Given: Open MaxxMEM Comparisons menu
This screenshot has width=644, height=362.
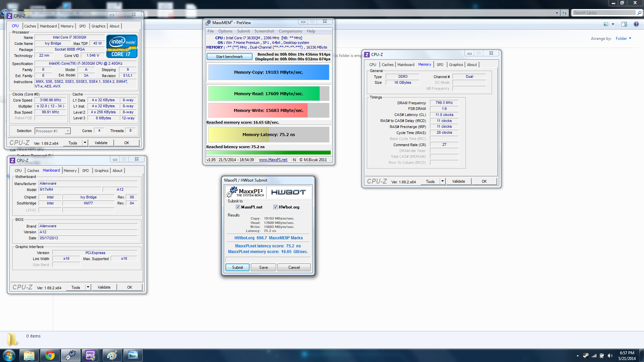Looking at the screenshot, I should (290, 31).
